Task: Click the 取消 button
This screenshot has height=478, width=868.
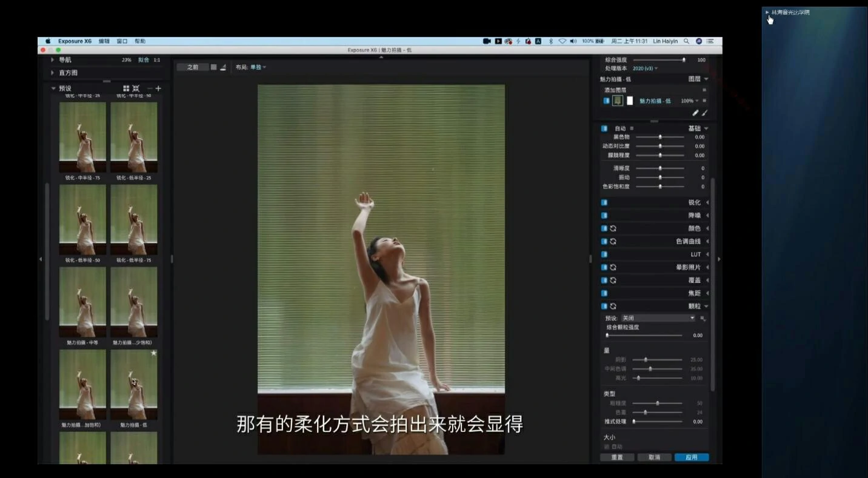Action: [654, 457]
